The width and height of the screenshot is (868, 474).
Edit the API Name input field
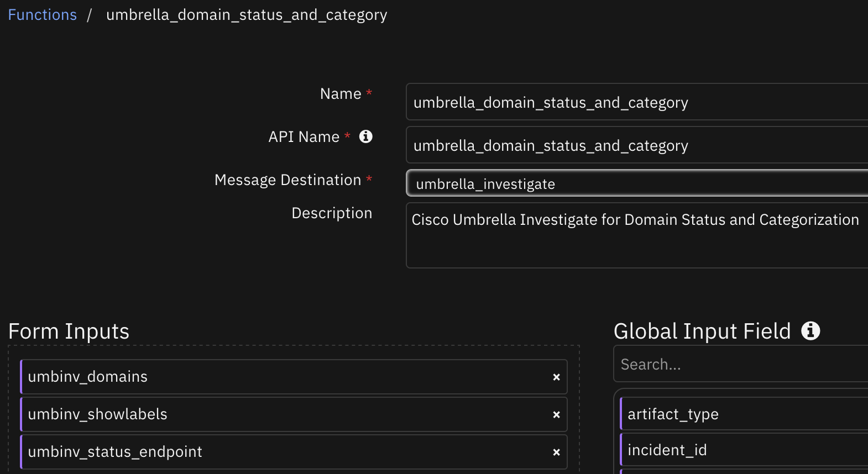pyautogui.click(x=637, y=145)
